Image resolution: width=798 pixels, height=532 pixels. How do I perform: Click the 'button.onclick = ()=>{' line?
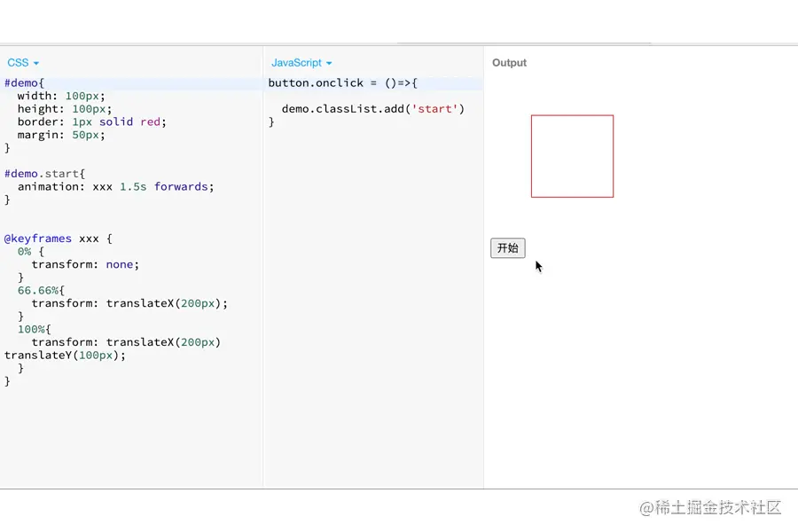(342, 83)
